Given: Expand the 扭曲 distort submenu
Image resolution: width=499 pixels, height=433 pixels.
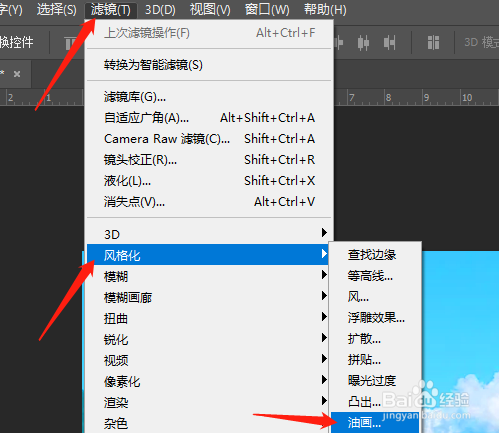Looking at the screenshot, I should coord(209,318).
